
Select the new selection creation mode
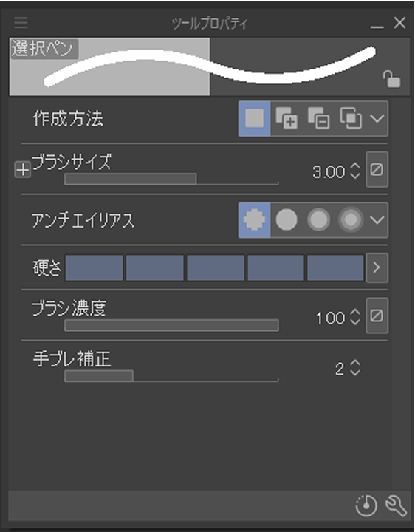(x=255, y=118)
